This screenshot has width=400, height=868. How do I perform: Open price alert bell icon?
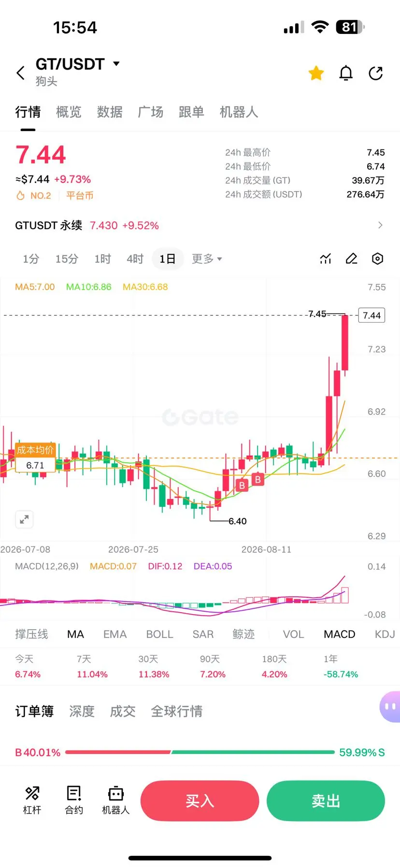coord(346,73)
